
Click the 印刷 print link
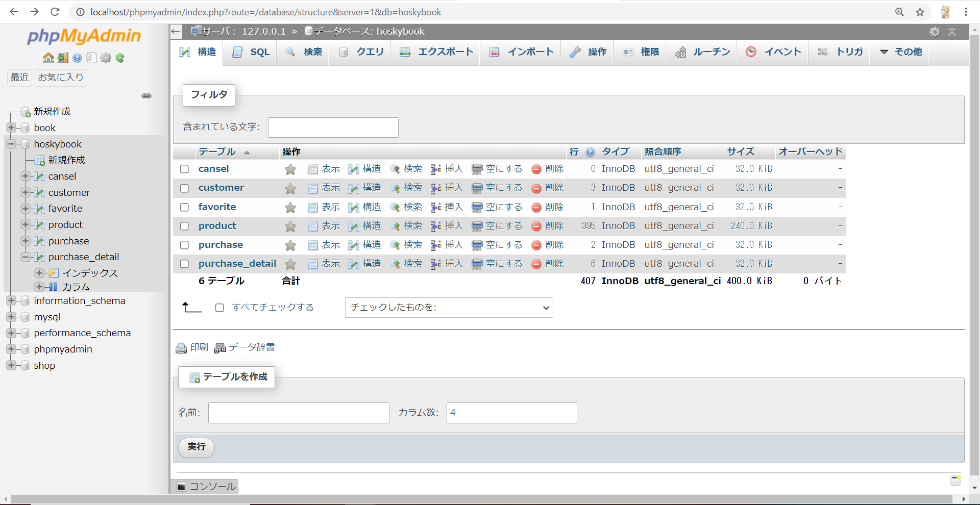[x=192, y=347]
